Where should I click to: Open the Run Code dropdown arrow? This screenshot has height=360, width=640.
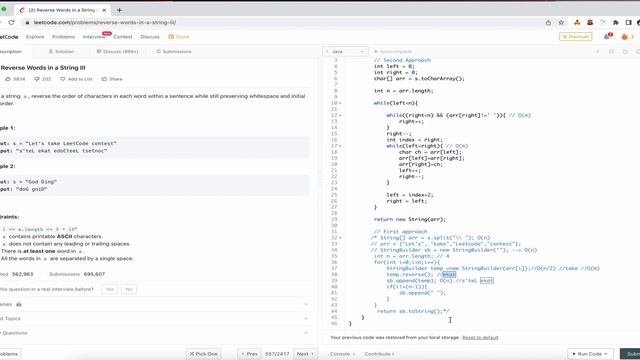point(606,354)
